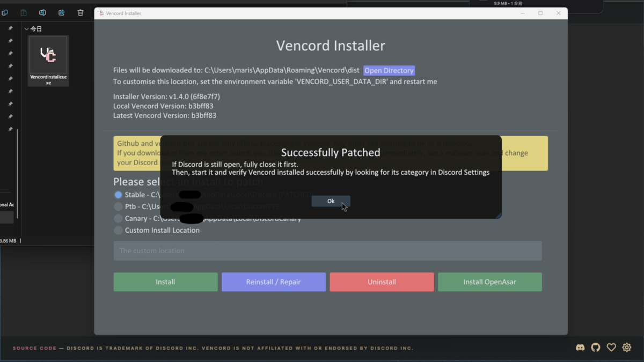The height and width of the screenshot is (362, 644).
Task: Select the Canary install radio option
Action: click(118, 218)
